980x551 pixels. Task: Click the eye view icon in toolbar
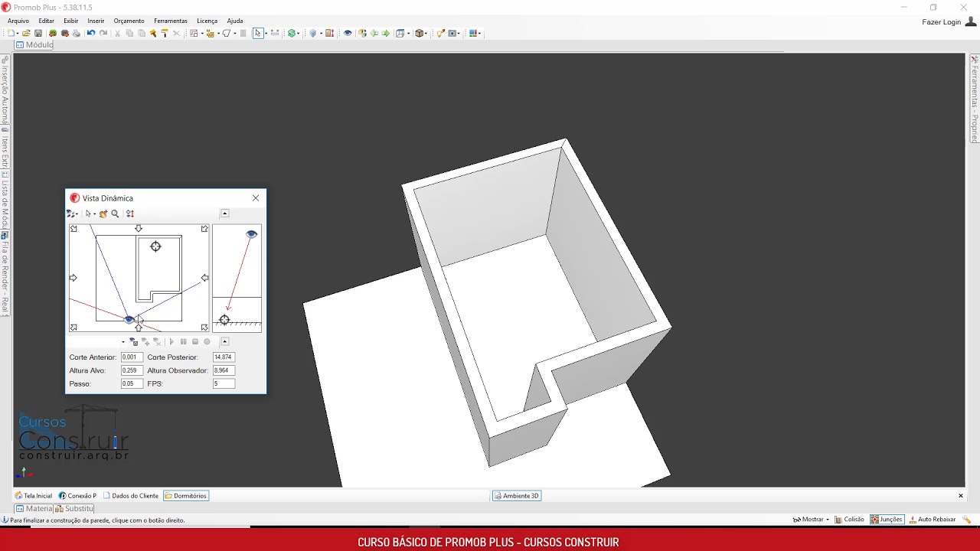pyautogui.click(x=348, y=33)
